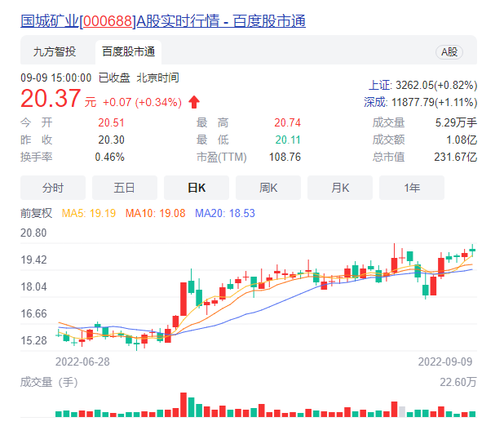The width and height of the screenshot is (504, 426).
Task: Click the 深成 index quote
Action: pyautogui.click(x=421, y=102)
